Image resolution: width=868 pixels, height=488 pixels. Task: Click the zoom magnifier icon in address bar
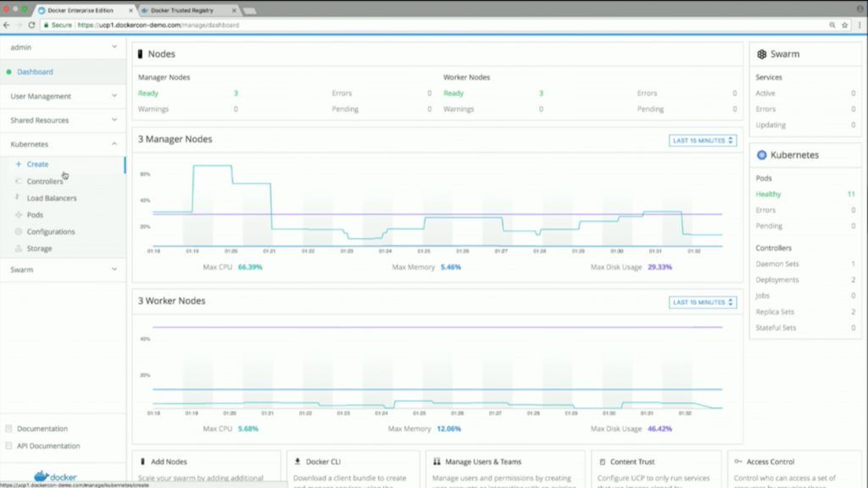[x=832, y=25]
